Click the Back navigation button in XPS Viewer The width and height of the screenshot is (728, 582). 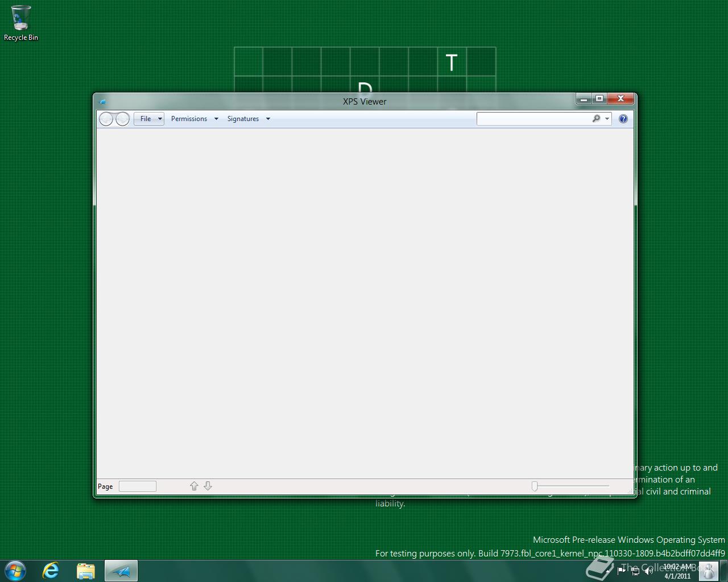[x=106, y=119]
